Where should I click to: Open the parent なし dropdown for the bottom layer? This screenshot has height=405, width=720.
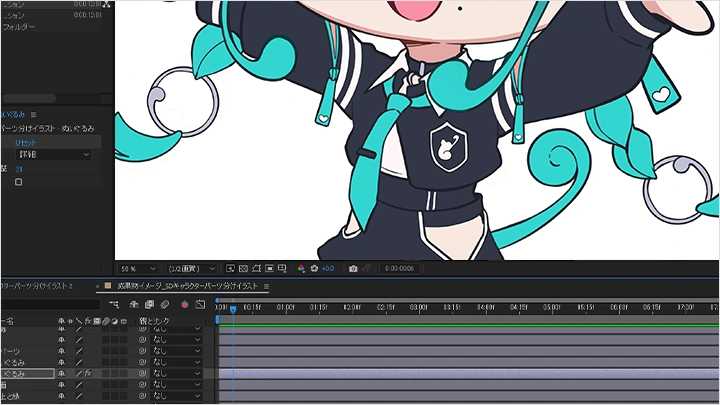[x=176, y=396]
